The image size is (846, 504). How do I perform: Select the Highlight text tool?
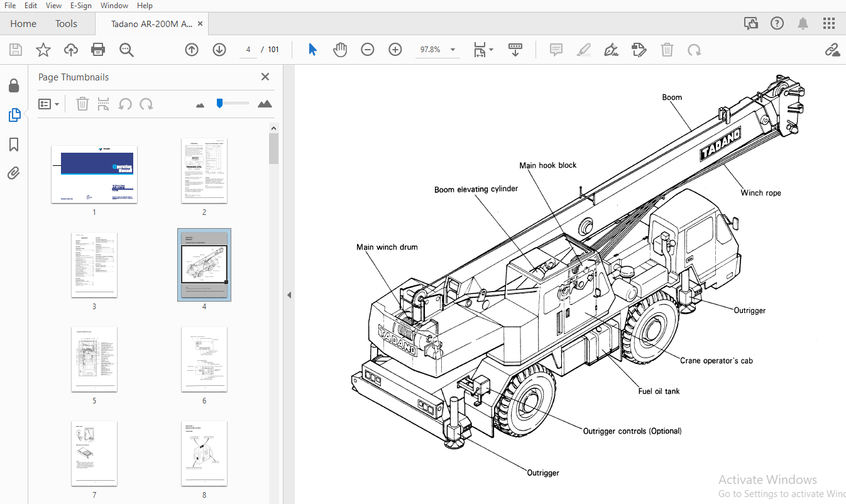[584, 50]
